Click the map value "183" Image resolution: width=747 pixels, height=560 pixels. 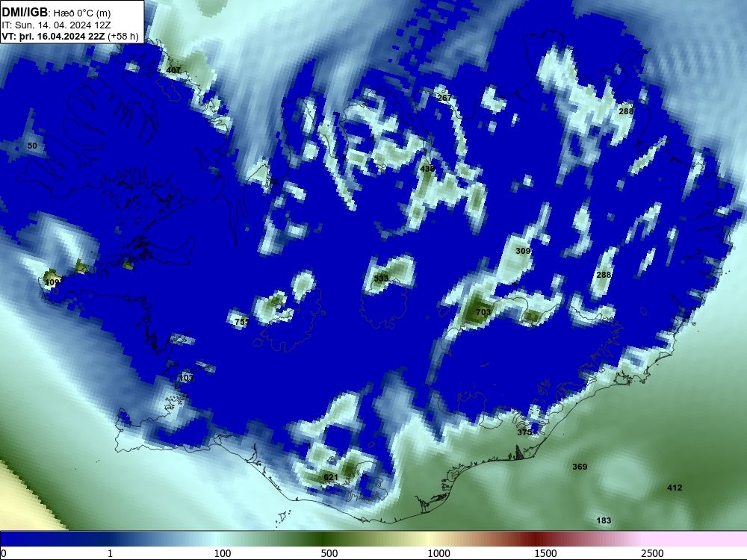(604, 520)
